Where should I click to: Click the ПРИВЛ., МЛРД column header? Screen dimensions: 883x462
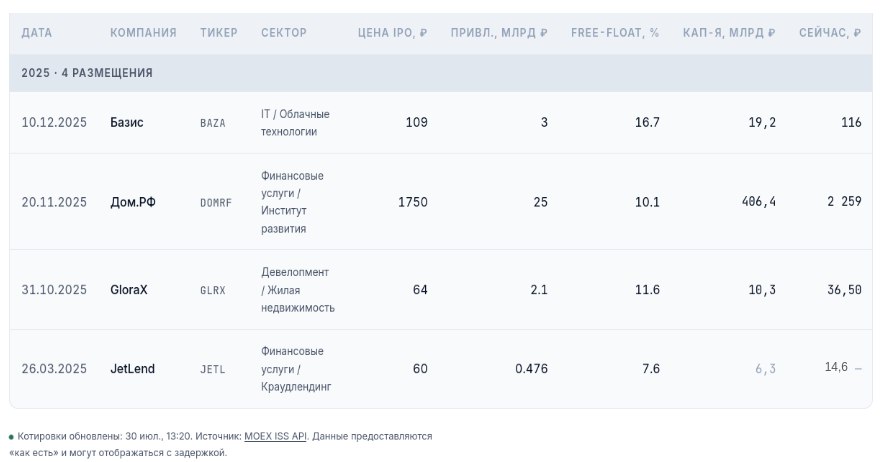(499, 33)
